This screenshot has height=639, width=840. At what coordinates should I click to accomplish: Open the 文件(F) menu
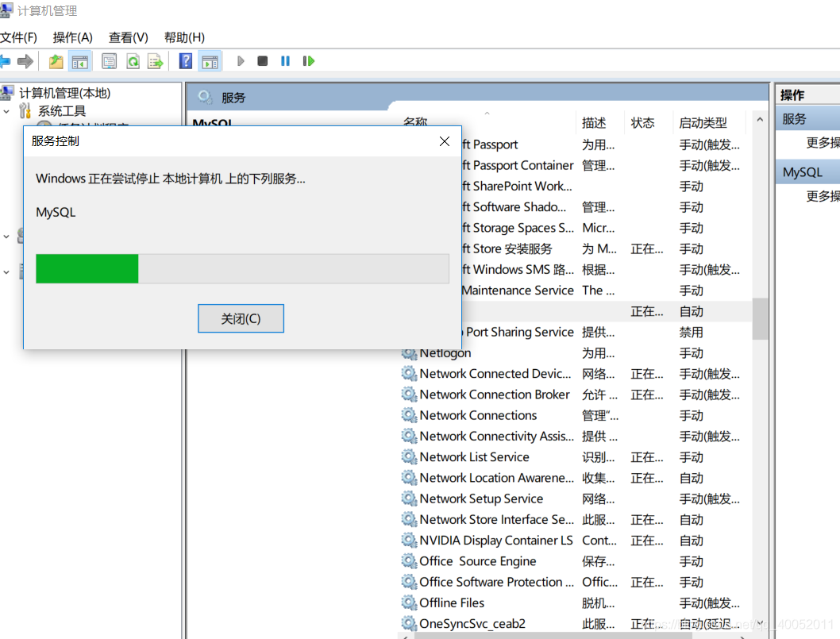[x=19, y=37]
